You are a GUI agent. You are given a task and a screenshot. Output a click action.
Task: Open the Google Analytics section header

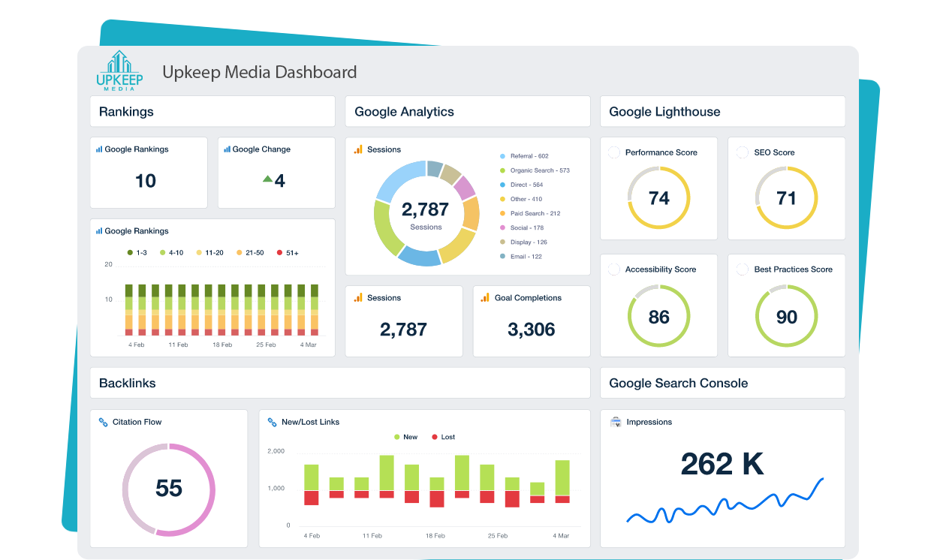coord(468,112)
